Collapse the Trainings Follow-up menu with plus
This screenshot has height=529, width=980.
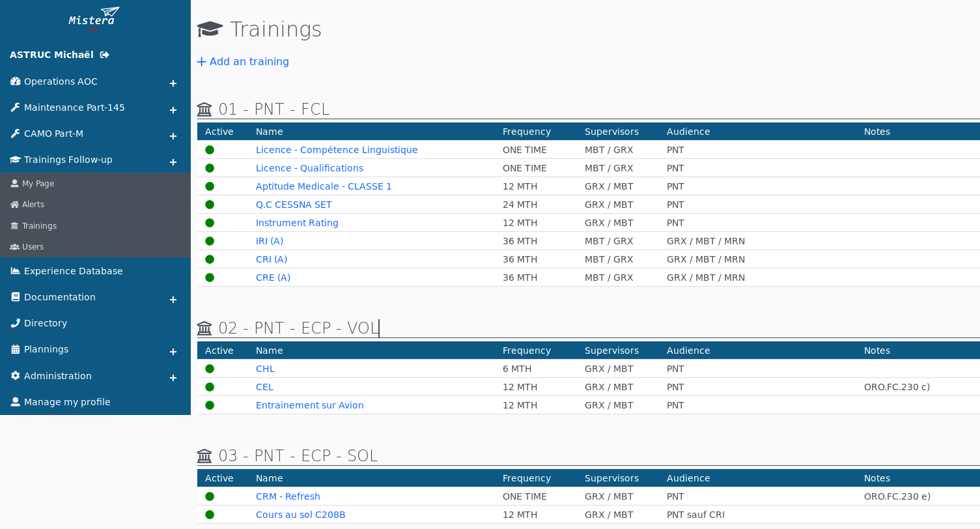pos(173,162)
